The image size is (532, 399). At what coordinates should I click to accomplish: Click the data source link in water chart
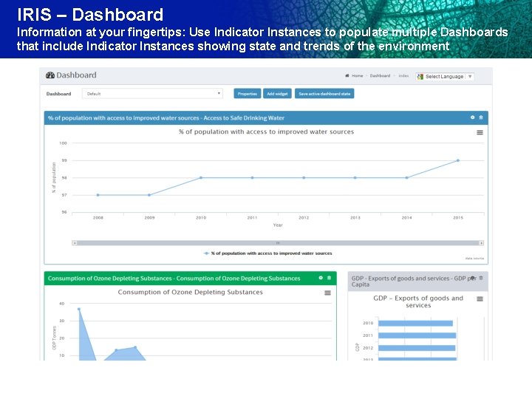pos(474,259)
